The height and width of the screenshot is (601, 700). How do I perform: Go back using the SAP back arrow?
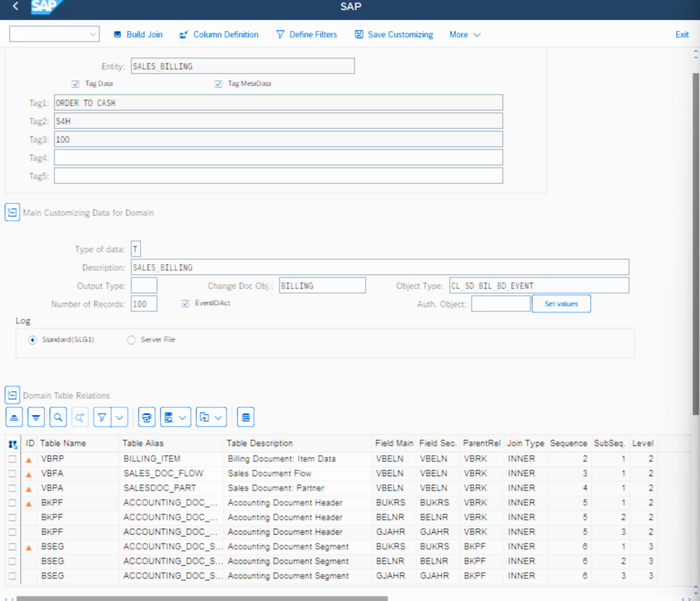16,6
